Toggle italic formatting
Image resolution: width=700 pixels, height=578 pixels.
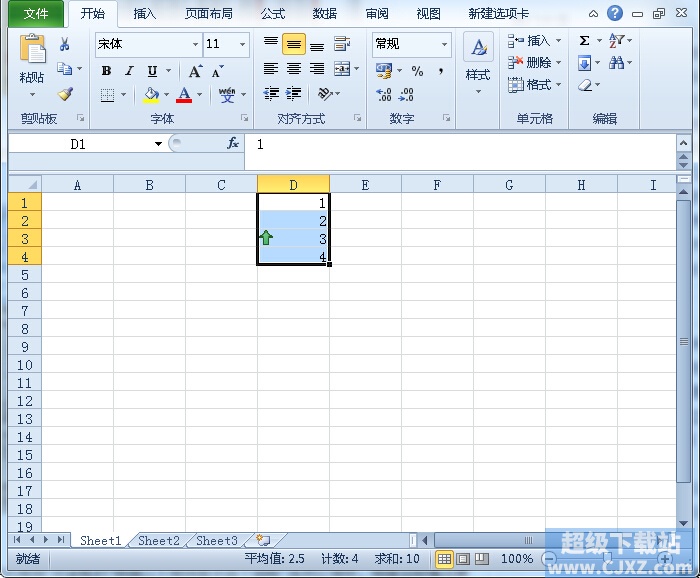[129, 71]
